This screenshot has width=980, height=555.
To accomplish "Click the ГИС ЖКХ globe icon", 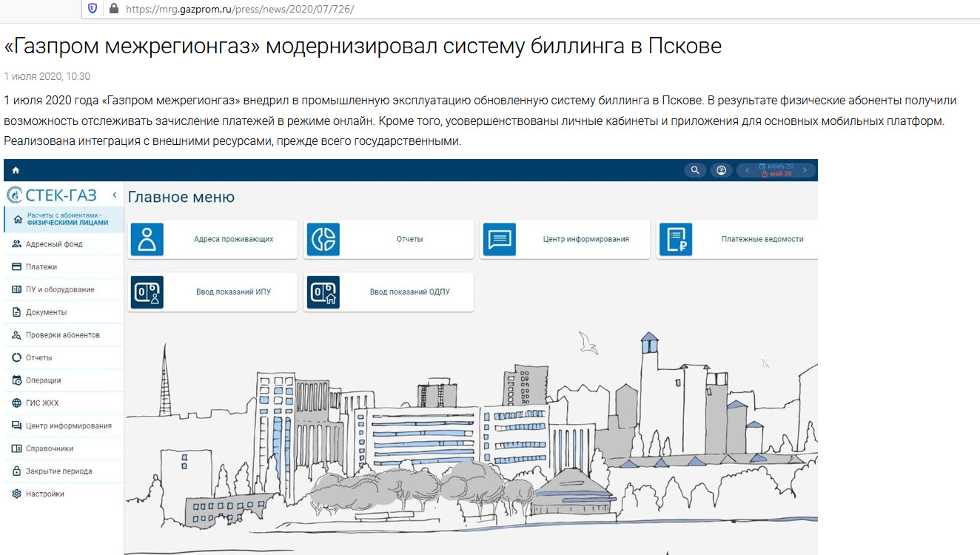I will point(16,403).
